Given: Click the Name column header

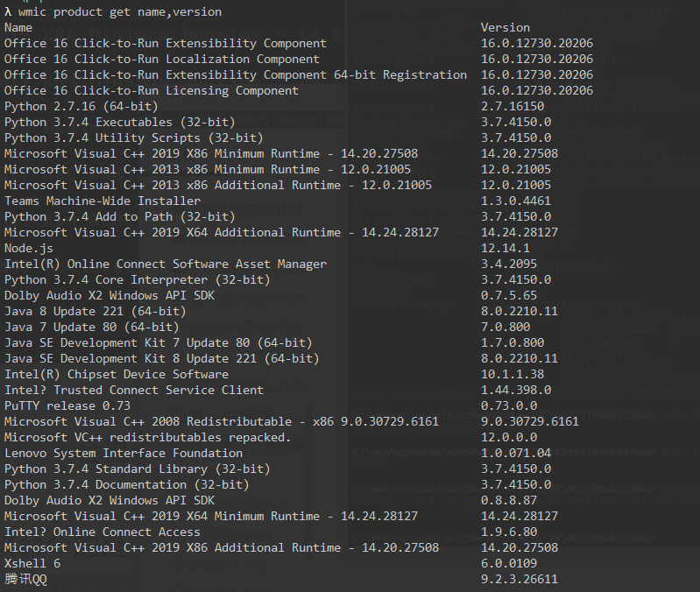Looking at the screenshot, I should tap(18, 28).
